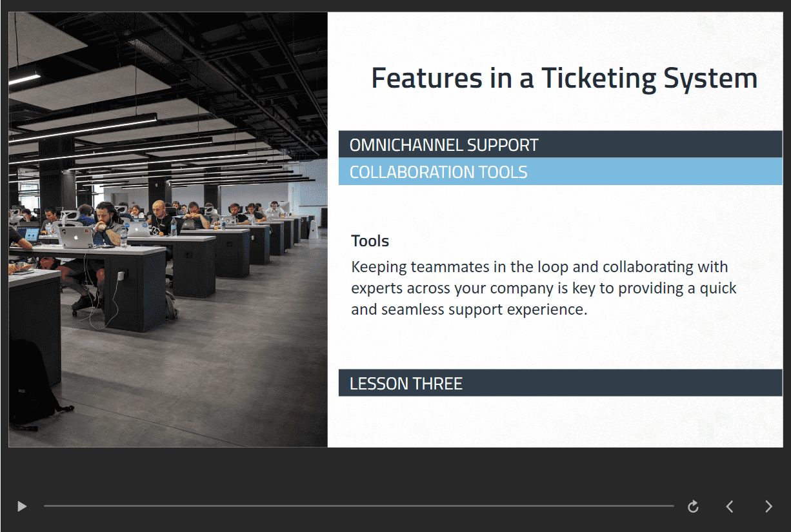The width and height of the screenshot is (791, 532).
Task: Click the paragraph about keeping teammates in loop
Action: (544, 288)
